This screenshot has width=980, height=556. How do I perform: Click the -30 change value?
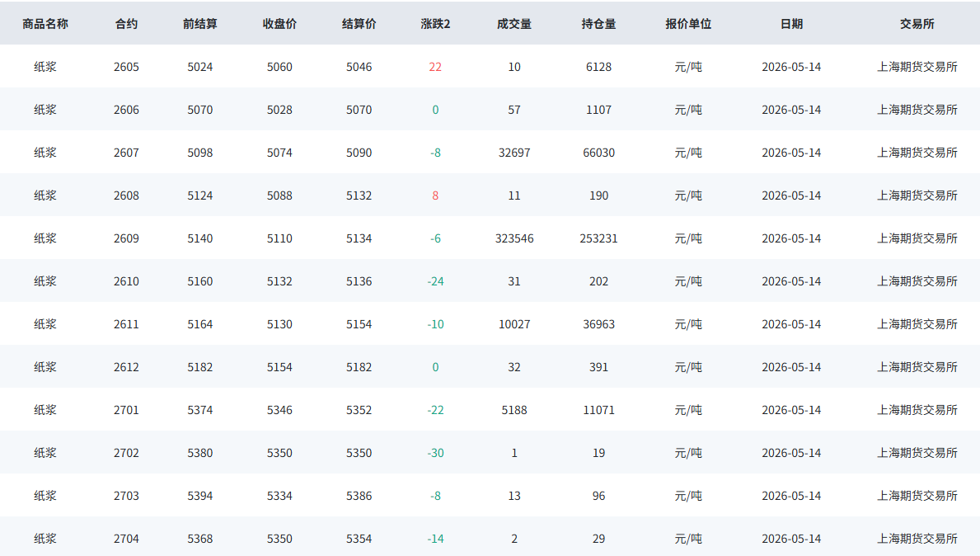435,453
